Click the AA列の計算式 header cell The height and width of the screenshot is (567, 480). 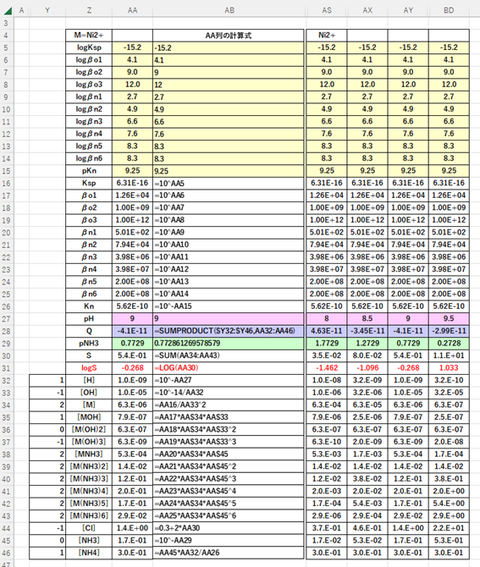[228, 35]
